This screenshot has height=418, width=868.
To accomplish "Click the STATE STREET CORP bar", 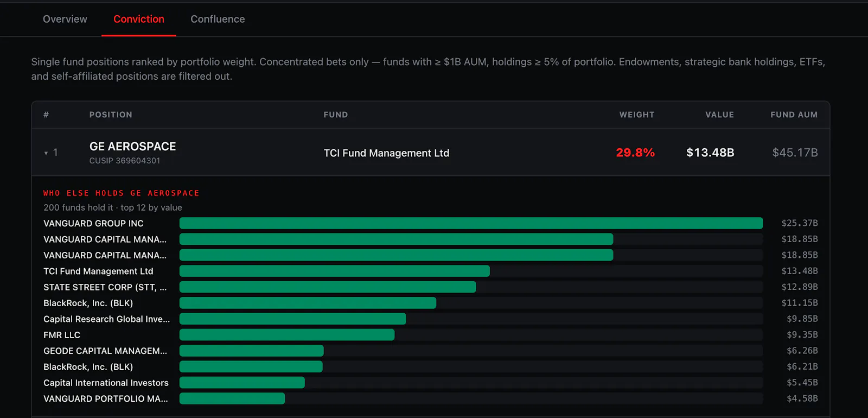I will tap(328, 287).
